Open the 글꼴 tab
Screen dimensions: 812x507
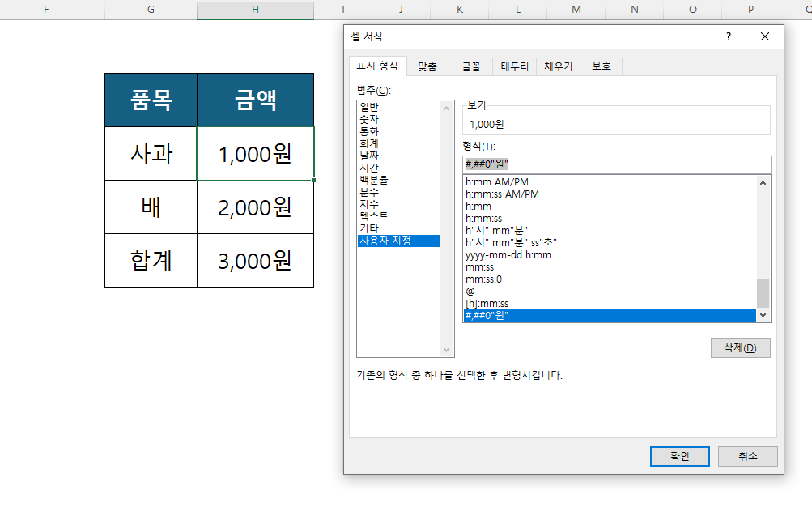coord(470,66)
